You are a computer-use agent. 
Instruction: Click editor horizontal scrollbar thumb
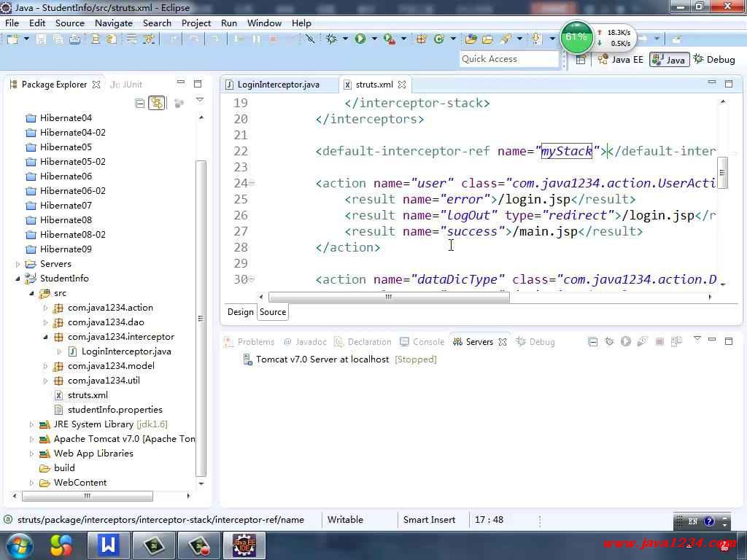[389, 297]
